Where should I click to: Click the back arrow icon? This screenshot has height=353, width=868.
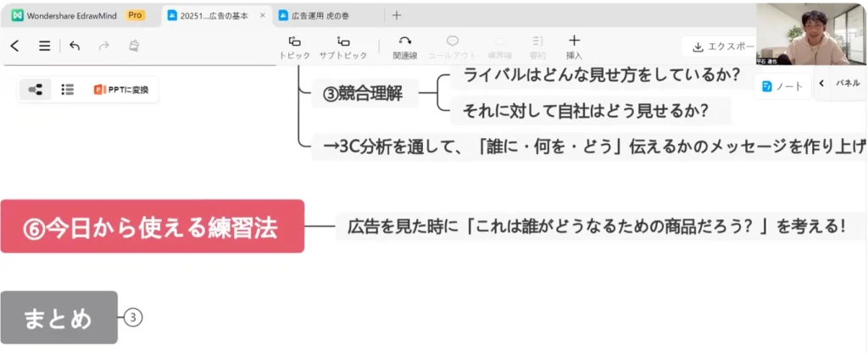[14, 47]
